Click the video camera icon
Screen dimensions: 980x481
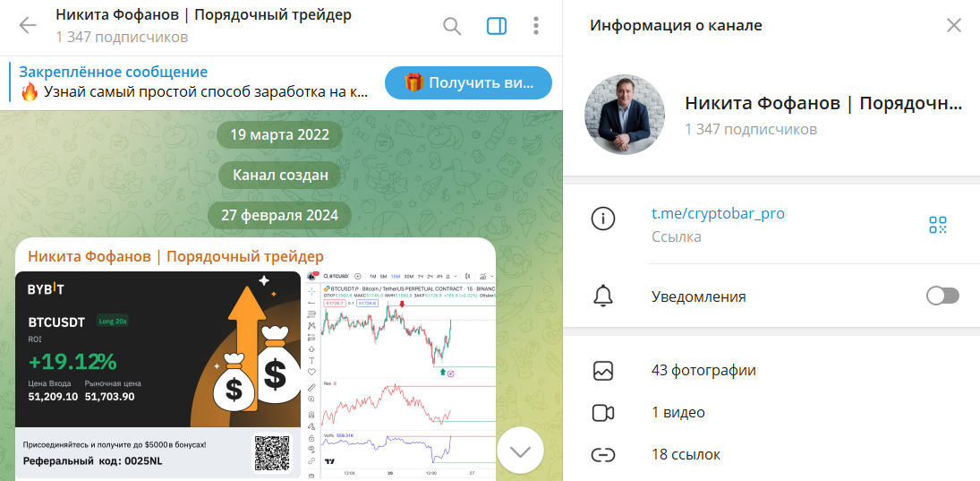(x=603, y=413)
